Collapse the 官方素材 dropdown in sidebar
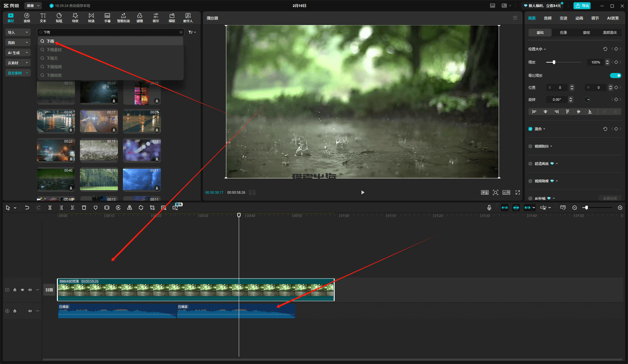The image size is (628, 364). click(18, 73)
